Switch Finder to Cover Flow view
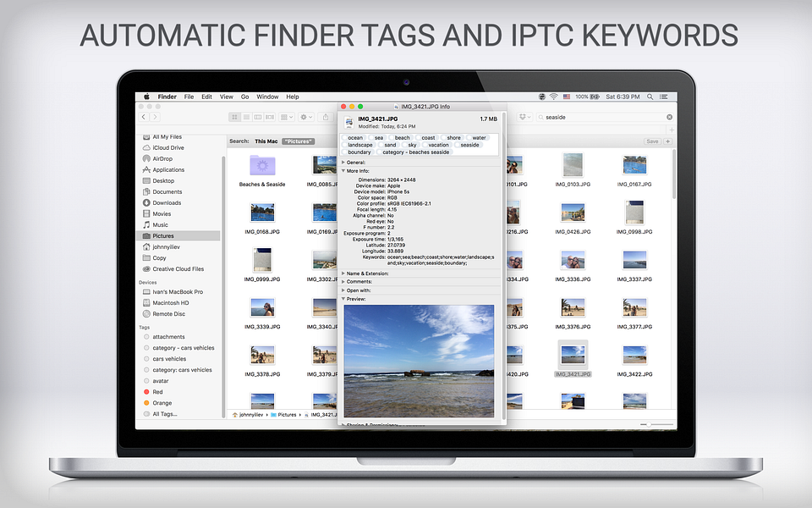Screen dimensions: 812x508 (x=270, y=117)
